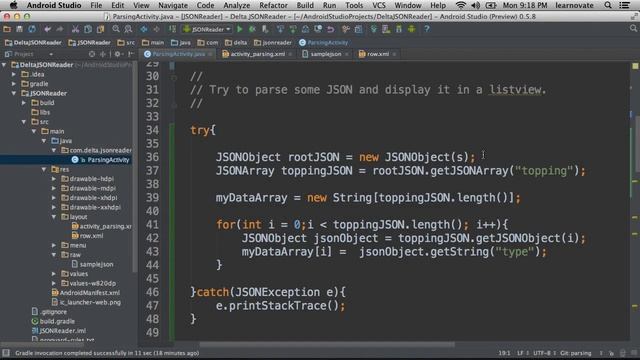Screen dimensions: 640x360
Task: Collapse the DeltaJSONReader root node
Action: 4,64
